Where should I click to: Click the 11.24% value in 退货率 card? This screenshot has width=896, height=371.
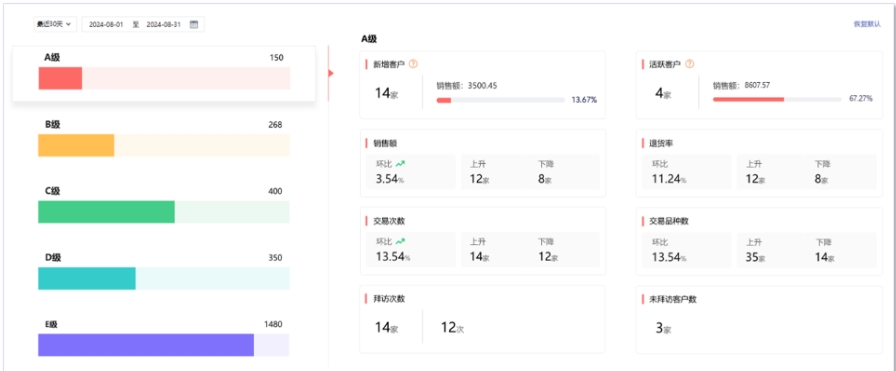point(669,179)
